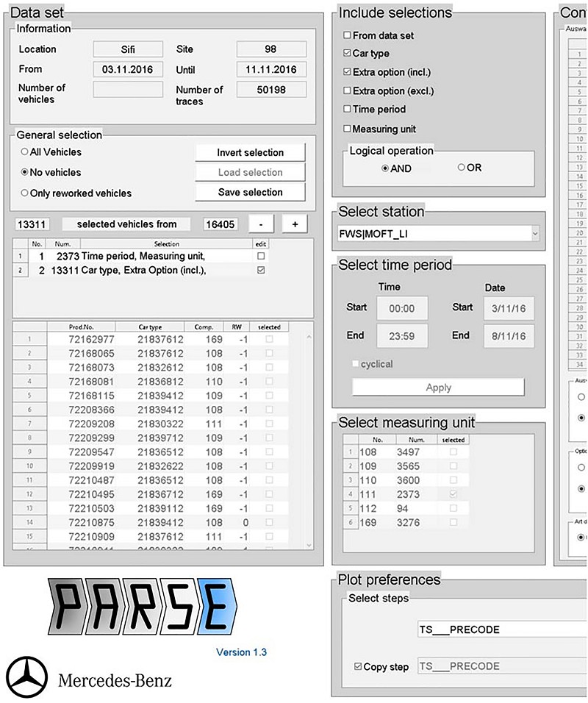Viewport: 588px width, 703px height.
Task: Click the Invert selection button
Action: (x=250, y=152)
